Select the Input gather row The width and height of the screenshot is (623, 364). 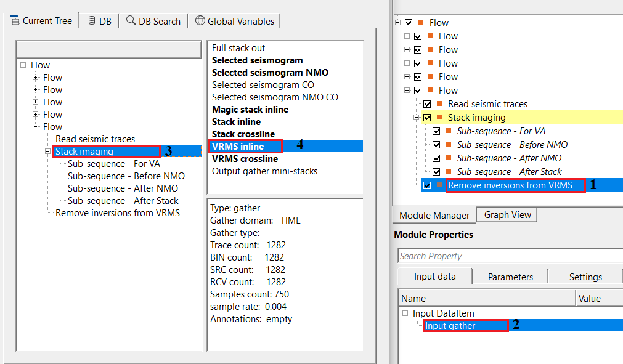450,326
